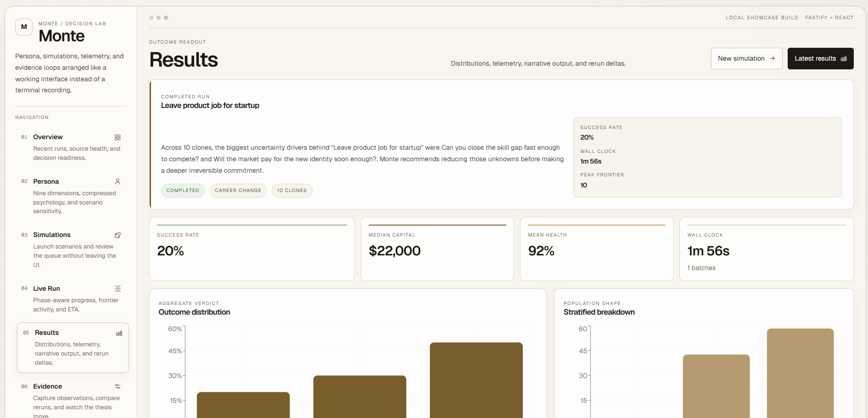868x418 pixels.
Task: Click the CAREER CHANGE tag
Action: [238, 191]
